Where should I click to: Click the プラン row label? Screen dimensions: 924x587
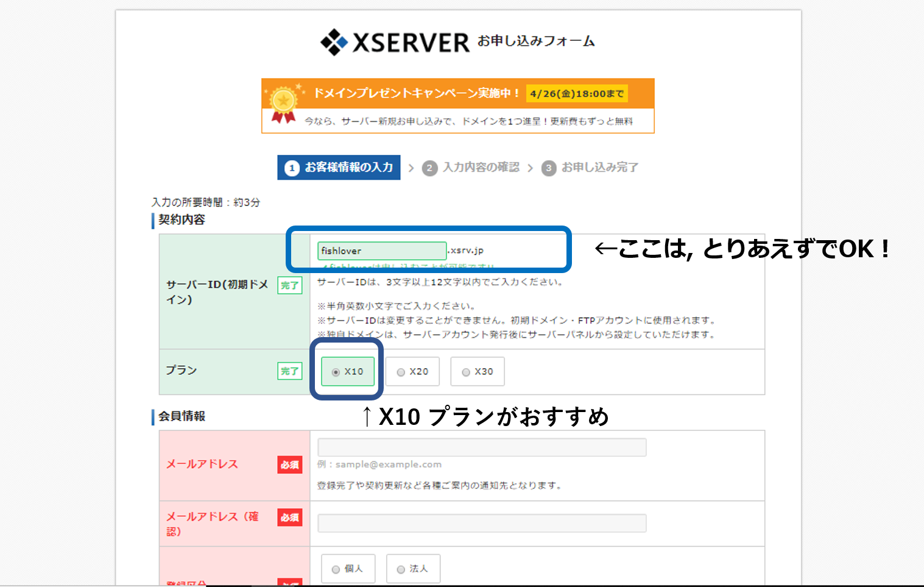coord(182,371)
